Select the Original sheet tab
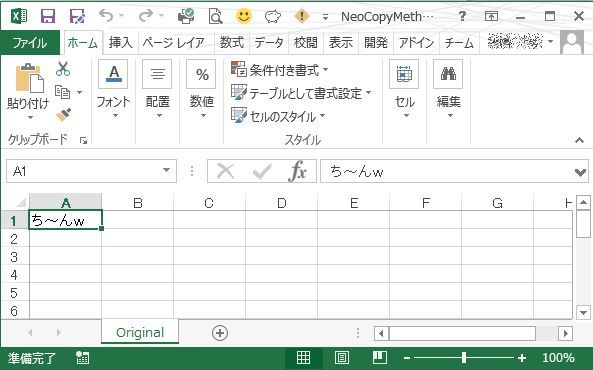Image resolution: width=593 pixels, height=370 pixels. point(140,332)
